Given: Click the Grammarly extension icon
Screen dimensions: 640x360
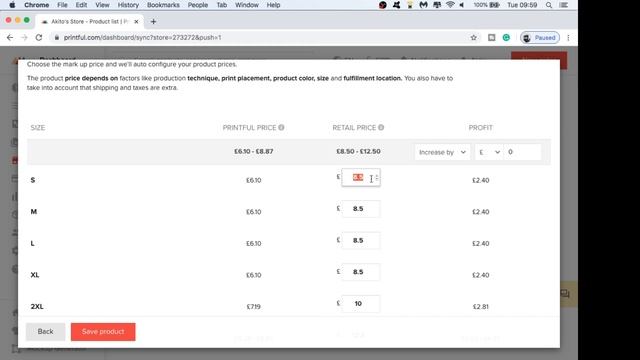Looking at the screenshot, I should 506,38.
